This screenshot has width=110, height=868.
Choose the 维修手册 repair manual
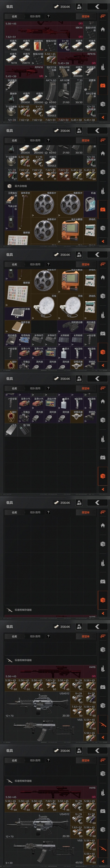pyautogui.click(x=18, y=327)
